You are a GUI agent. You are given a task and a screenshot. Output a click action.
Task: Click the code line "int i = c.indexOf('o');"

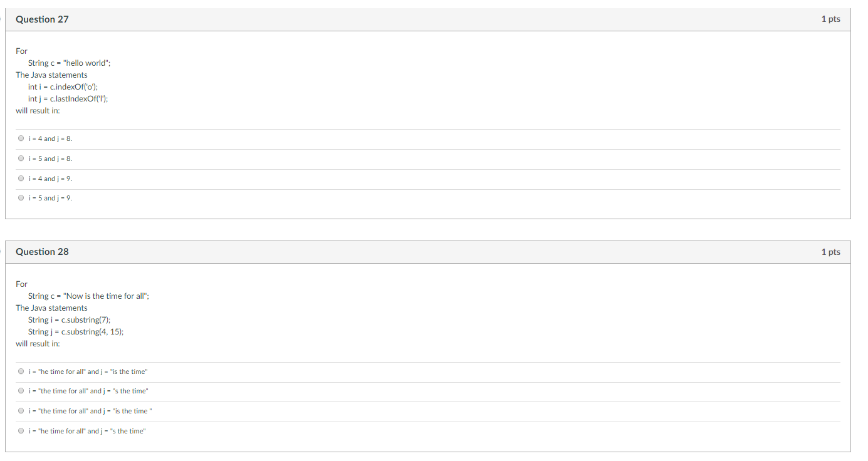62,86
